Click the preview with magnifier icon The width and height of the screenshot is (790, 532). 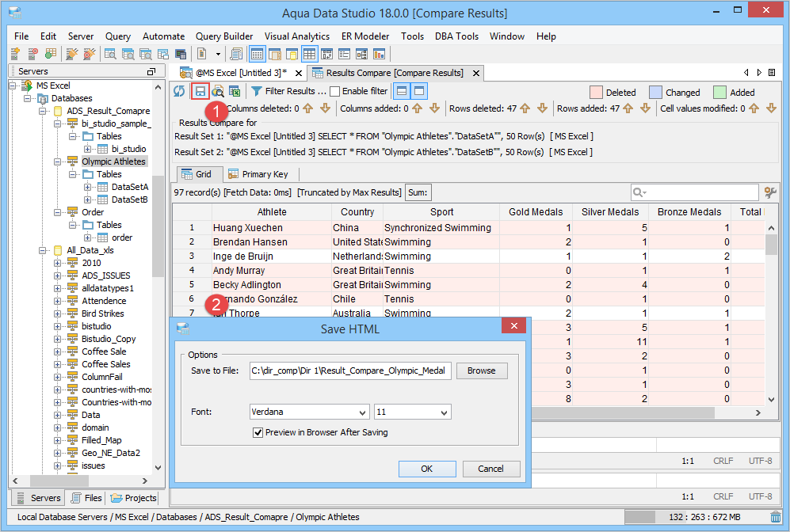coord(218,91)
